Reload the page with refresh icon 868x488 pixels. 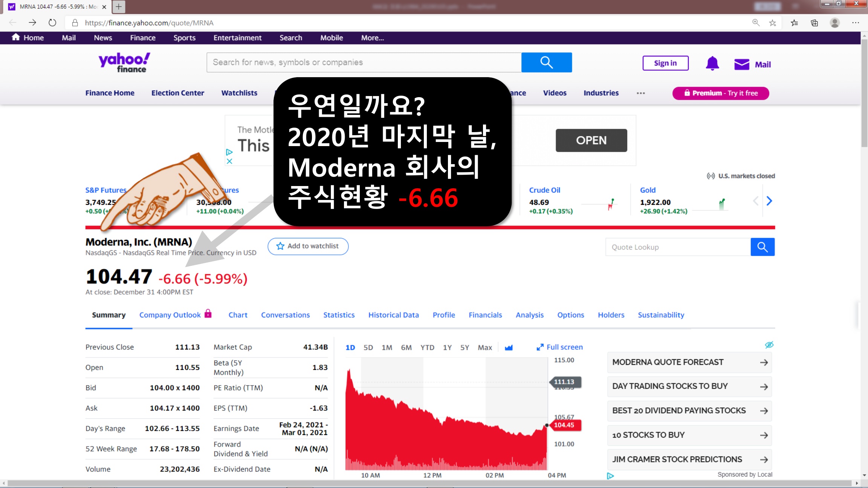tap(52, 23)
